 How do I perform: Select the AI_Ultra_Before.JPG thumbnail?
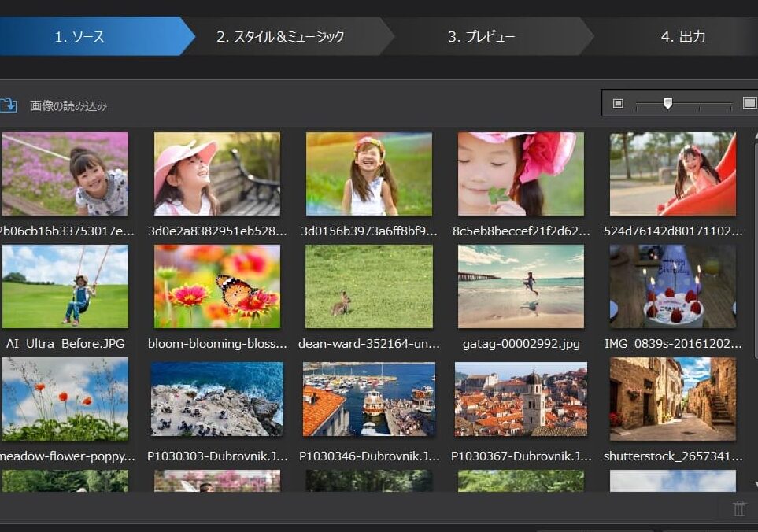[x=65, y=286]
